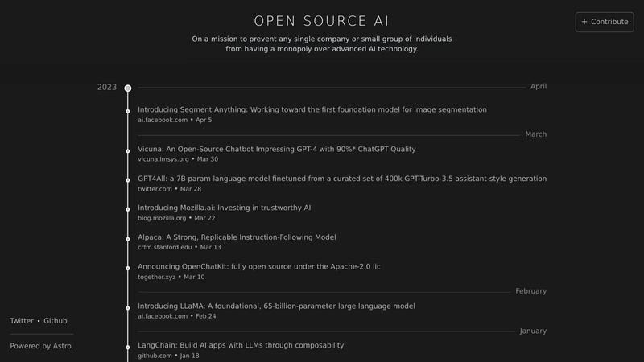644x362 pixels.
Task: Open the Announcing OpenChatKit article
Action: pos(258,267)
